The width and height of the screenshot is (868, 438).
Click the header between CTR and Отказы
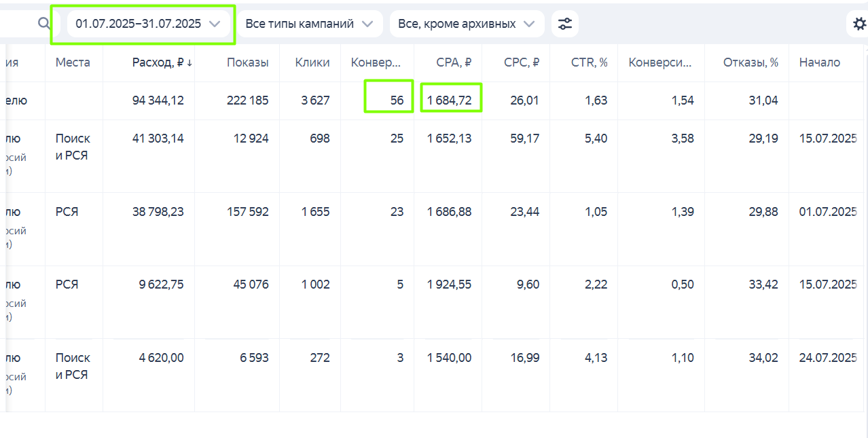659,62
